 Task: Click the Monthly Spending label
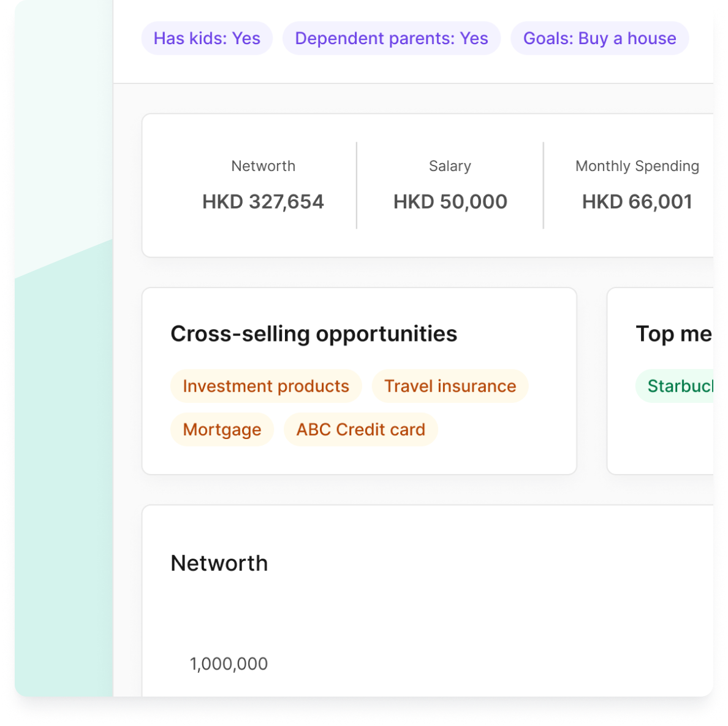click(637, 166)
